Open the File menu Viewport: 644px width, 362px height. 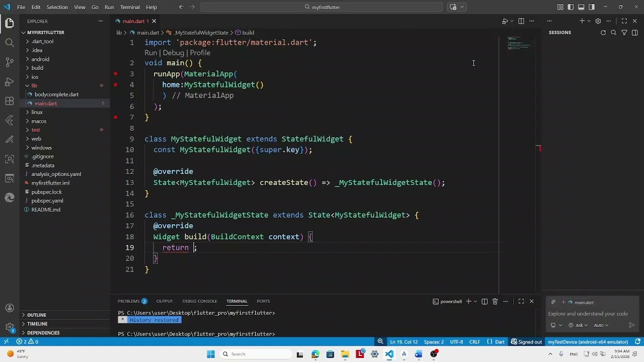point(21,7)
